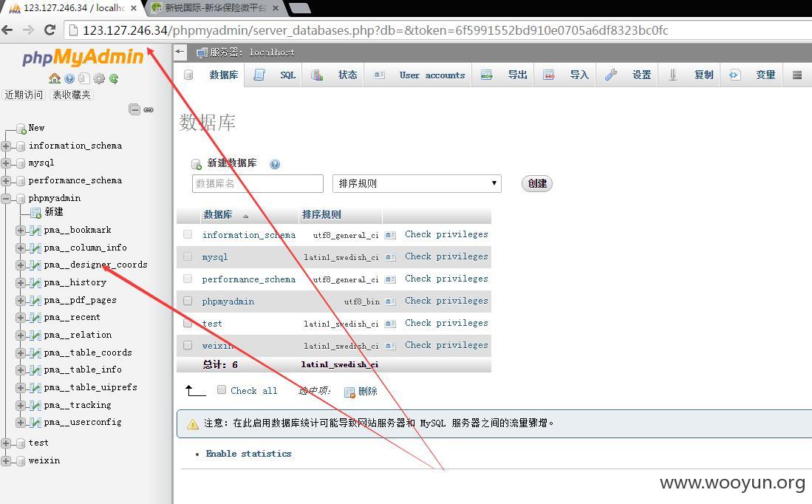Toggle the Check all checkbox
Image resolution: width=812 pixels, height=504 pixels.
pyautogui.click(x=222, y=389)
